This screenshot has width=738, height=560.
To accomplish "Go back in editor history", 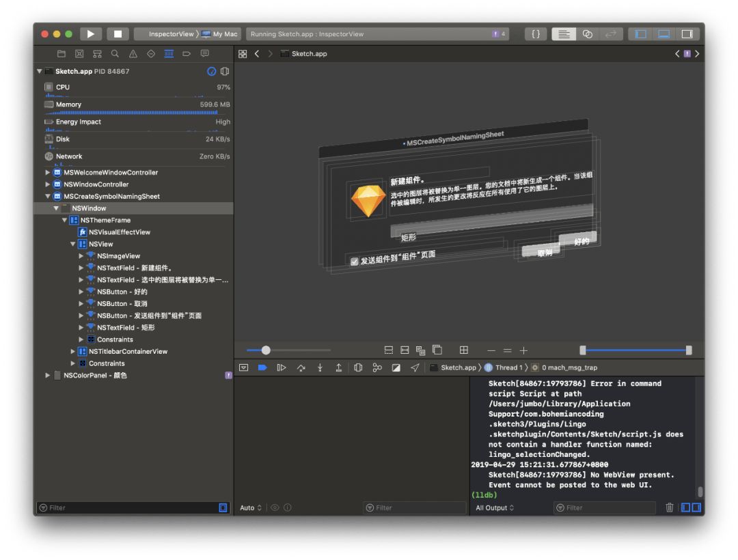I will point(257,53).
